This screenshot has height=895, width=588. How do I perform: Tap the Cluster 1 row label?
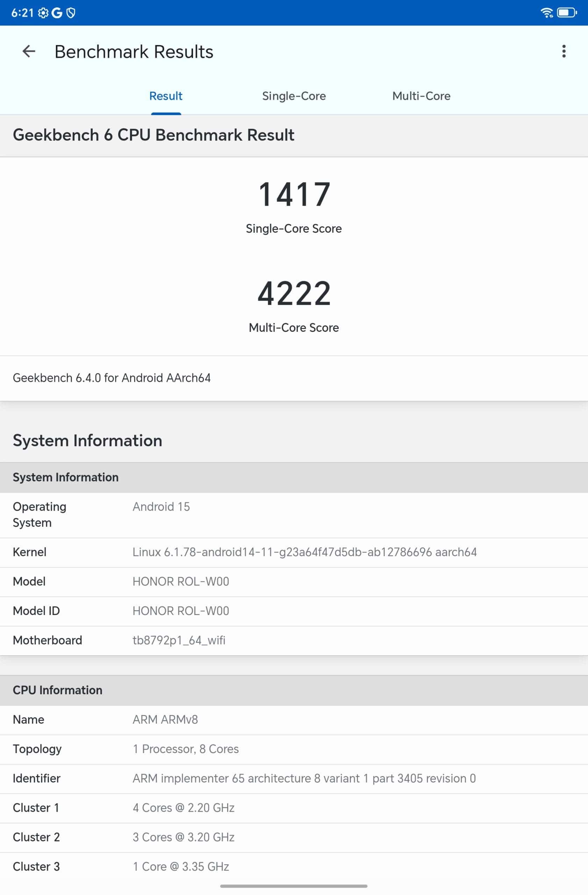click(x=36, y=808)
